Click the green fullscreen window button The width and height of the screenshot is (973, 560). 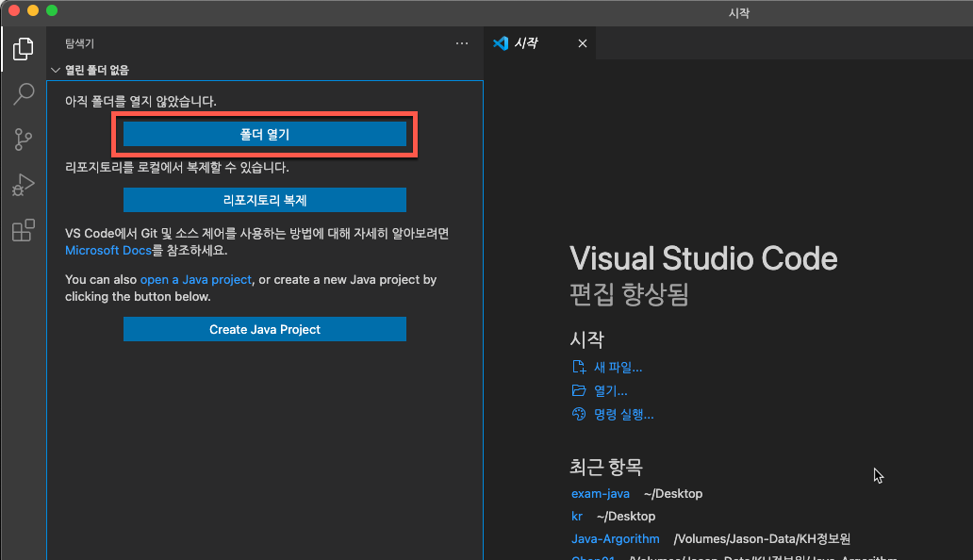pyautogui.click(x=52, y=10)
